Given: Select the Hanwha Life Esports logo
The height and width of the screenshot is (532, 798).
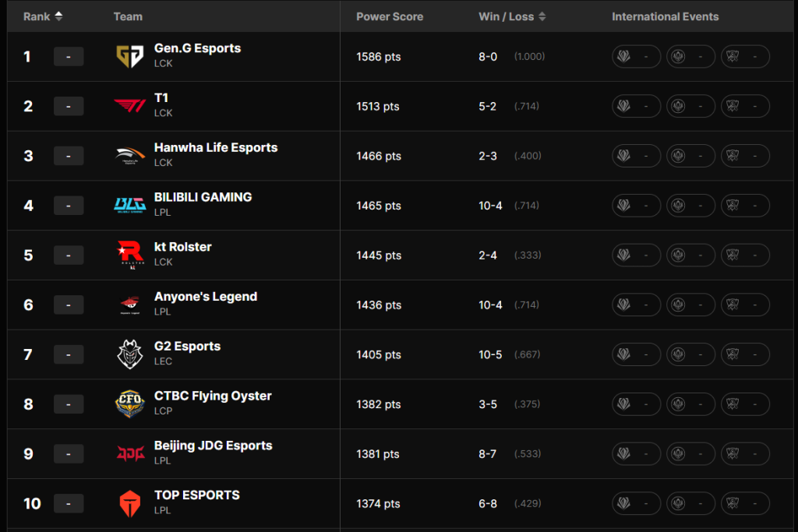Looking at the screenshot, I should pos(129,156).
